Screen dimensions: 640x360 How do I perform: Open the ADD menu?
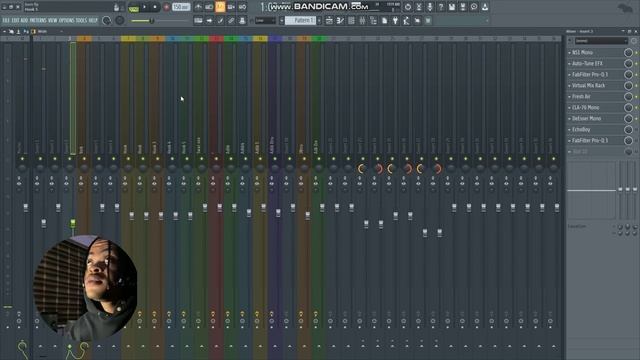tap(24, 20)
